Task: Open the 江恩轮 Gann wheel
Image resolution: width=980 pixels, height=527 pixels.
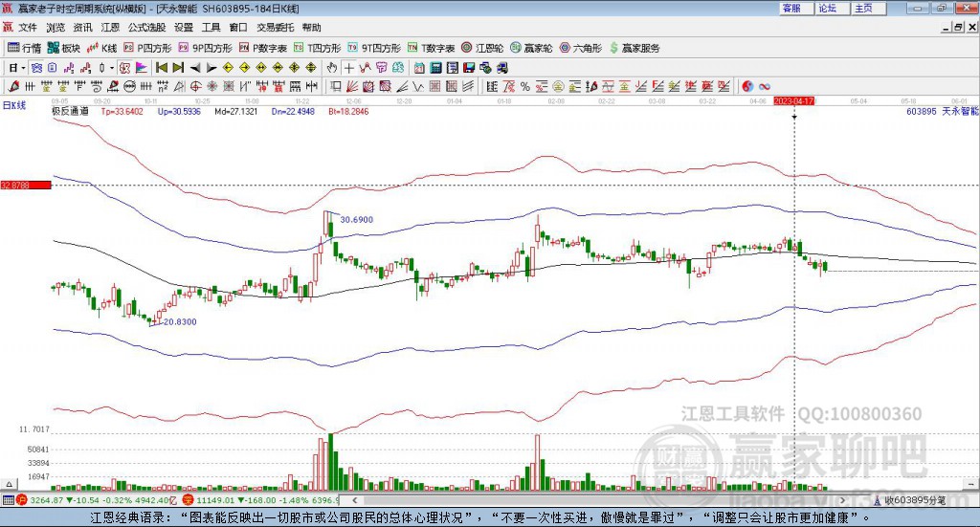Action: pos(482,48)
